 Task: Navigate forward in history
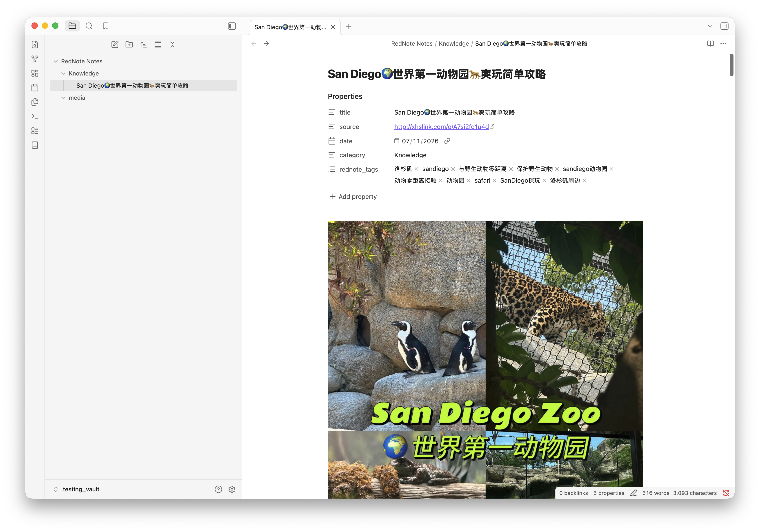pyautogui.click(x=267, y=44)
